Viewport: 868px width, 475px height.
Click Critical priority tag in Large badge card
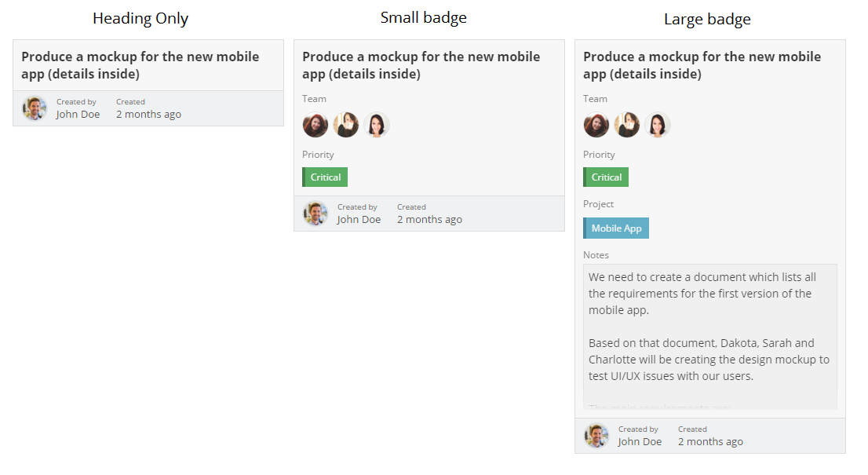(x=606, y=177)
